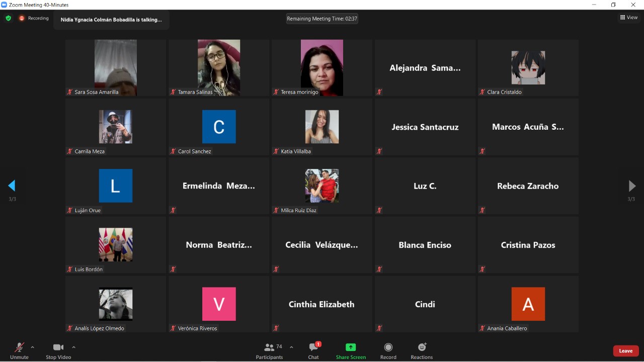Open the Reactions menu

tap(422, 350)
